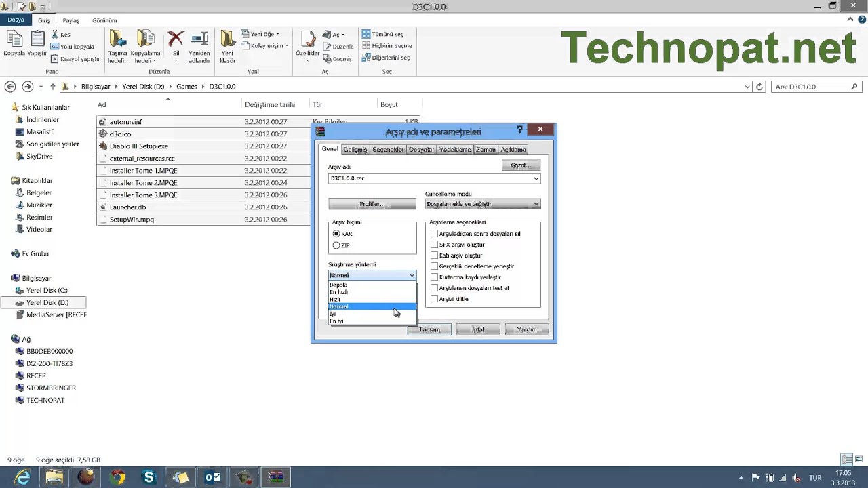Click Hiçbirini seçme in the ribbon
Screen dimensions: 868x488
[x=387, y=46]
